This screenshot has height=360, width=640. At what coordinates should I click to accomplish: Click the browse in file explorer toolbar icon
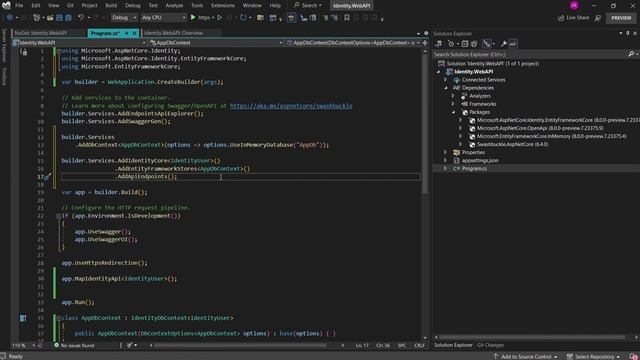(260, 18)
